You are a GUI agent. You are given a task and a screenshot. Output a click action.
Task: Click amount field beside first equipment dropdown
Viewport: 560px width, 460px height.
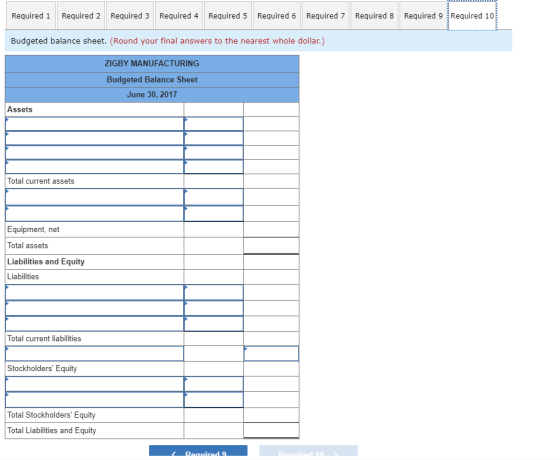[x=214, y=197]
